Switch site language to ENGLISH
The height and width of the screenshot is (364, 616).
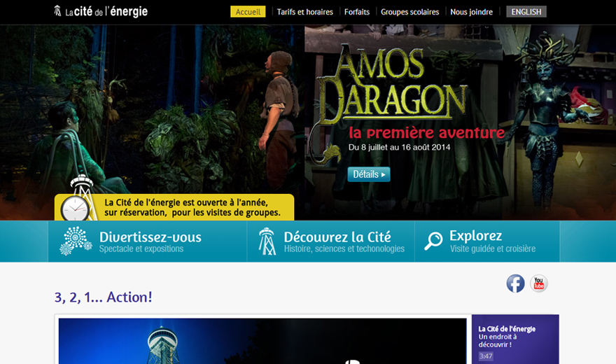(x=526, y=12)
